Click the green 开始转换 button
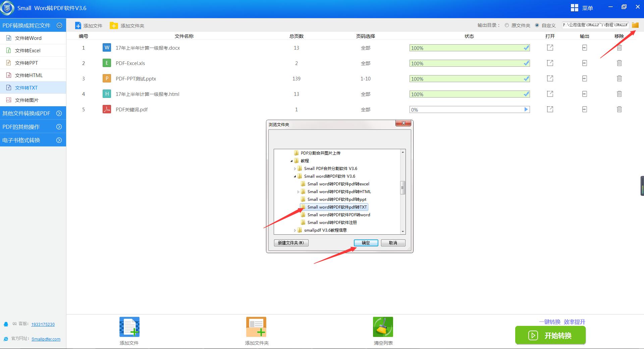644x349 pixels. tap(550, 335)
